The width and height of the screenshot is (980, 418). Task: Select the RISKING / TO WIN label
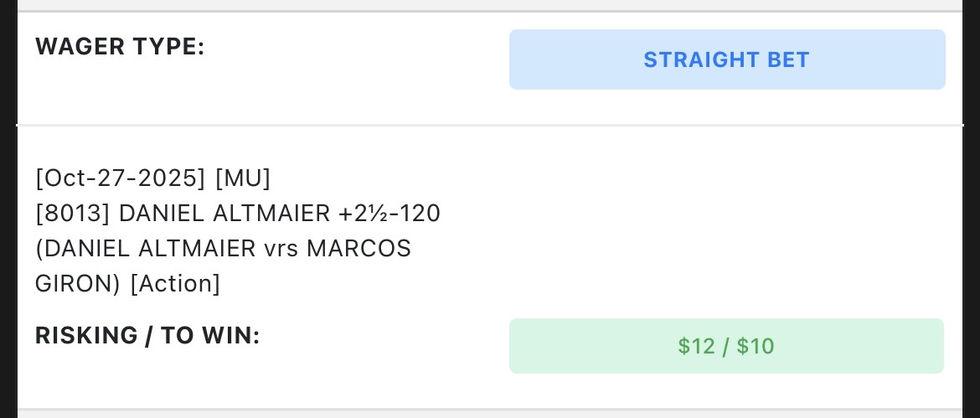tap(147, 336)
